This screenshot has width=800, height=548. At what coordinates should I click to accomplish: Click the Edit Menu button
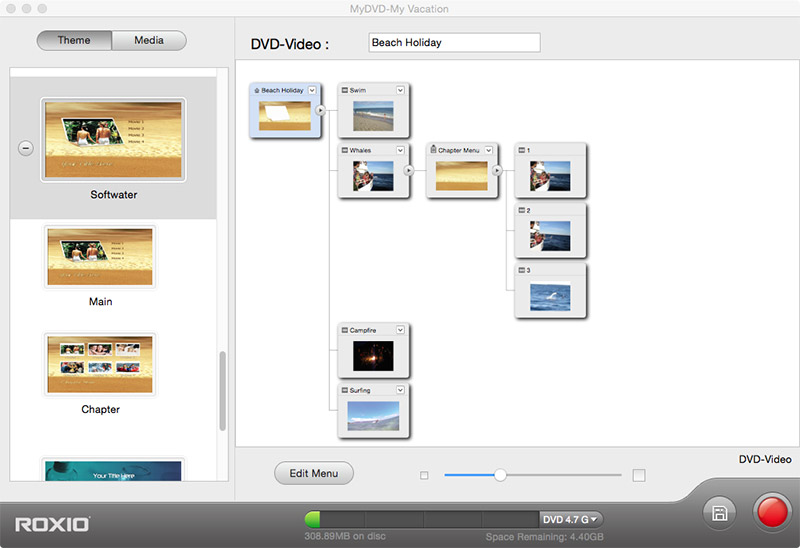pos(314,474)
